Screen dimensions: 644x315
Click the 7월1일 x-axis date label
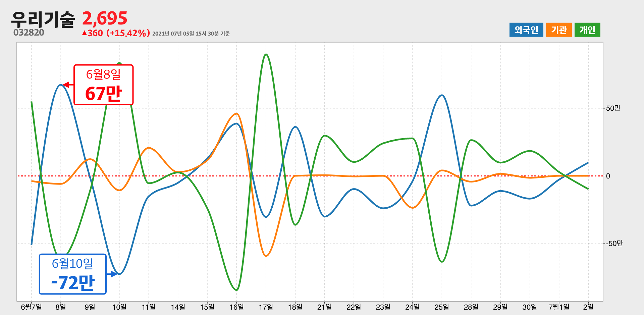point(559,307)
